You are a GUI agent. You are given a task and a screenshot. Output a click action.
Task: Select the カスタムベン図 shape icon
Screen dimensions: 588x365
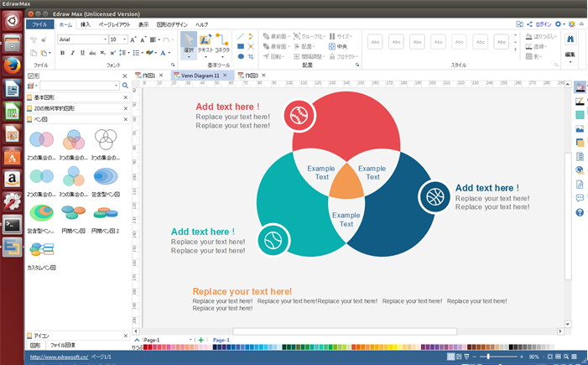[x=42, y=250]
